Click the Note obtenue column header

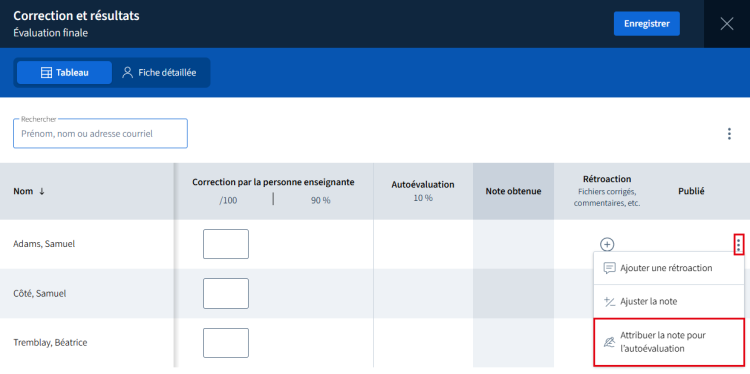click(x=513, y=191)
